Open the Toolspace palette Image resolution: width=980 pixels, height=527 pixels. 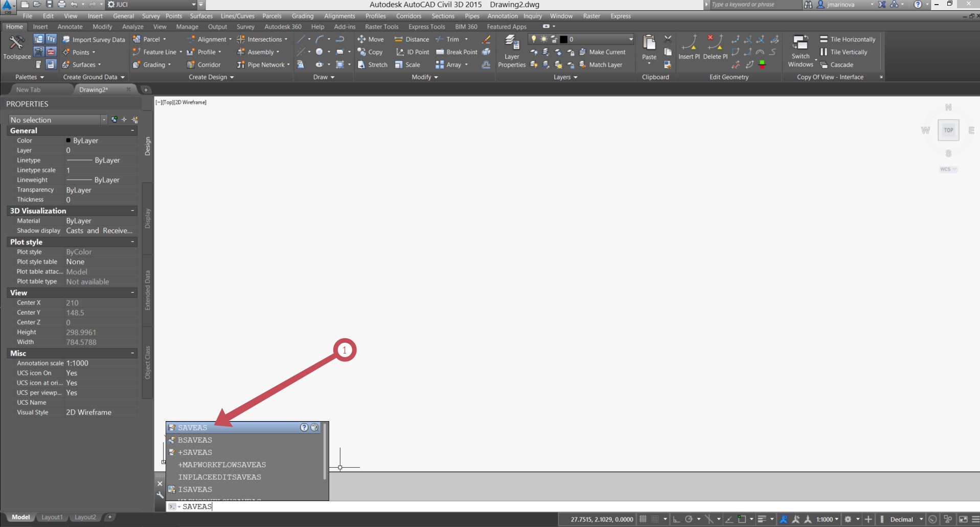(17, 47)
